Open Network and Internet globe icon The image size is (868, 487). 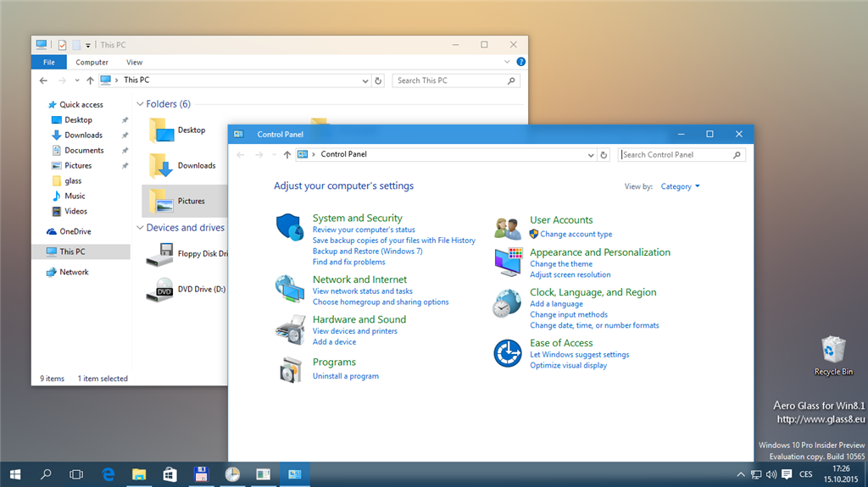[x=290, y=288]
